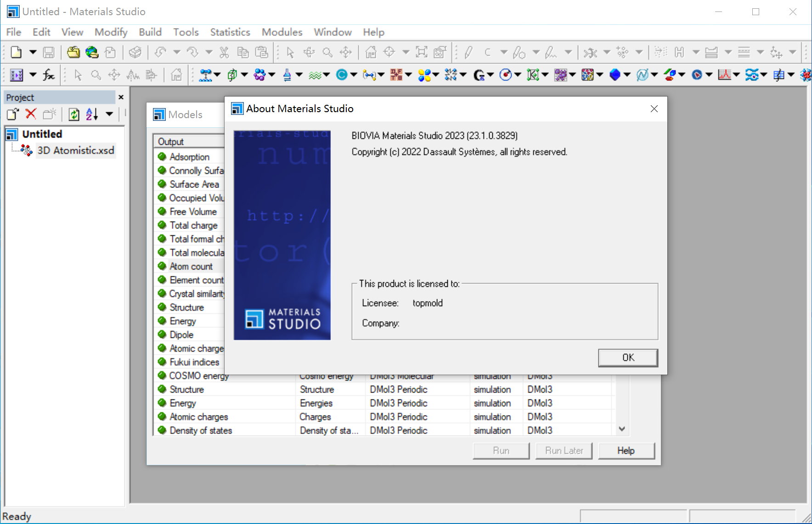The width and height of the screenshot is (812, 524).
Task: Click the green wave module icon
Action: pyautogui.click(x=315, y=75)
